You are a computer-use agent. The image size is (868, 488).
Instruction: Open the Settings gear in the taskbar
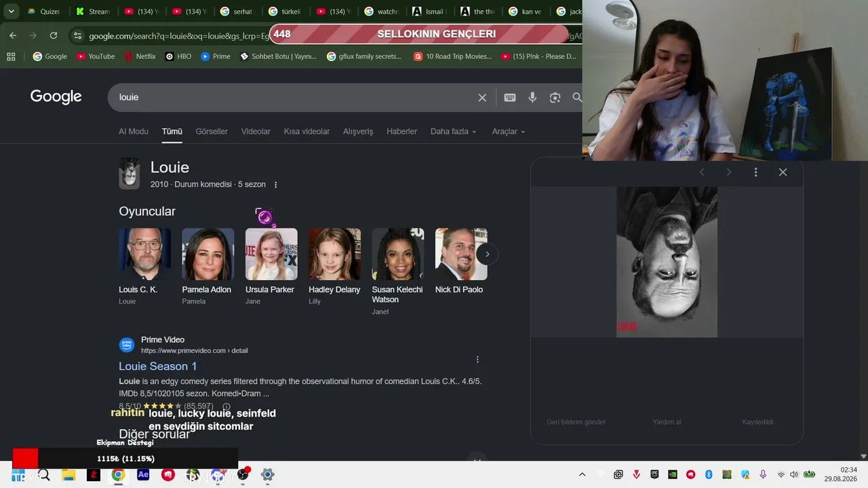pyautogui.click(x=267, y=474)
